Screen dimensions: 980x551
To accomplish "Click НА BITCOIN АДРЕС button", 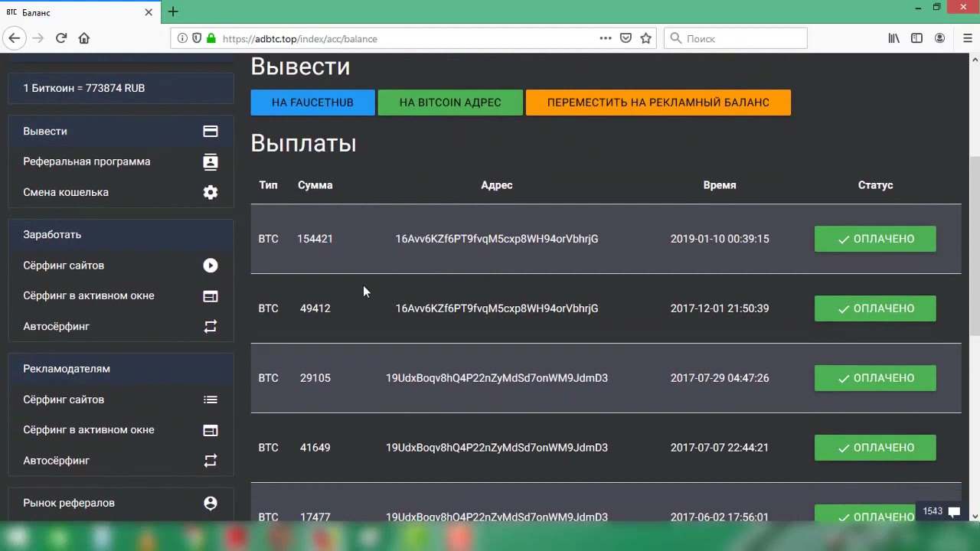I will pyautogui.click(x=450, y=103).
